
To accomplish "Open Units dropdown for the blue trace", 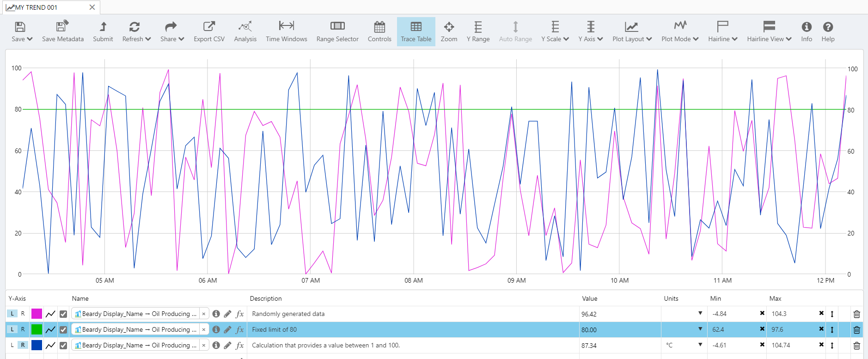I will [x=700, y=345].
